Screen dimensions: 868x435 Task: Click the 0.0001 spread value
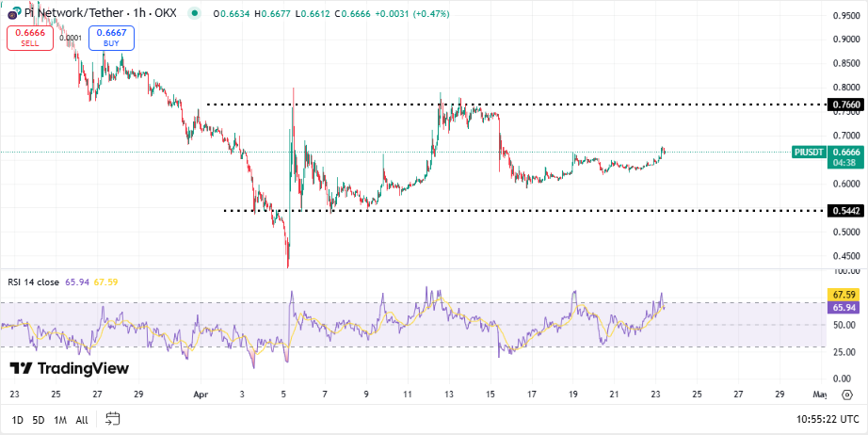[69, 38]
